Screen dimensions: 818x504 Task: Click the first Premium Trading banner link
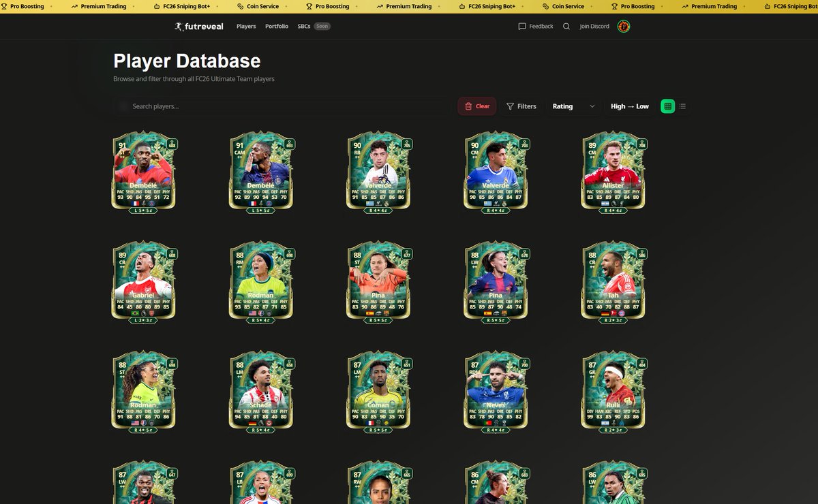coord(98,6)
